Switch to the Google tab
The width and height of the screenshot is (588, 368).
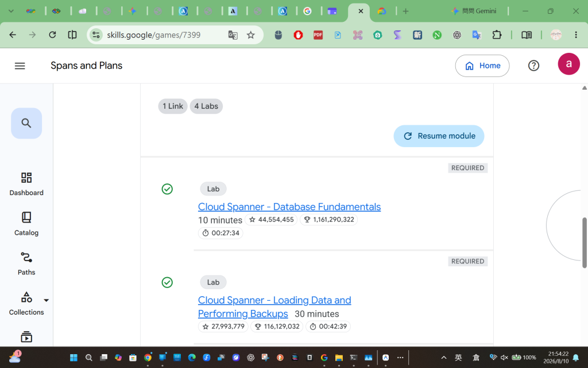pos(307,11)
